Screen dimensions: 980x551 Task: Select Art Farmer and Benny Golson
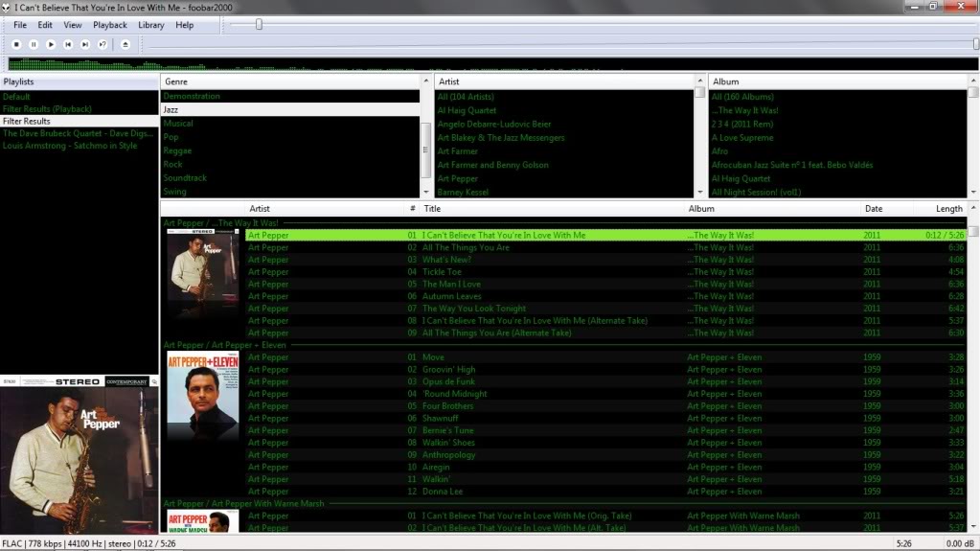(564, 165)
